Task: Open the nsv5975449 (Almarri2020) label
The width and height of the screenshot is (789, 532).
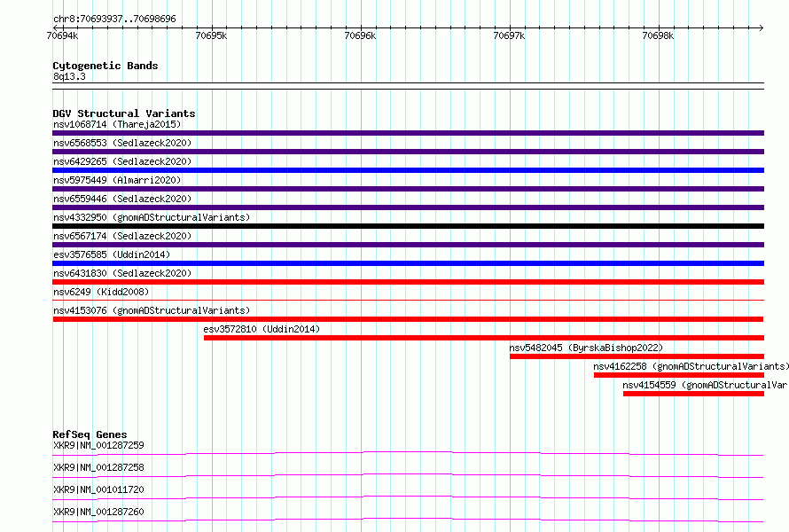Action: tap(117, 180)
